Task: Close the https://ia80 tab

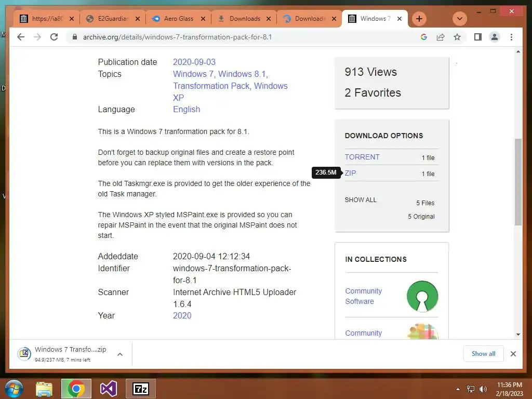Action: (72, 19)
